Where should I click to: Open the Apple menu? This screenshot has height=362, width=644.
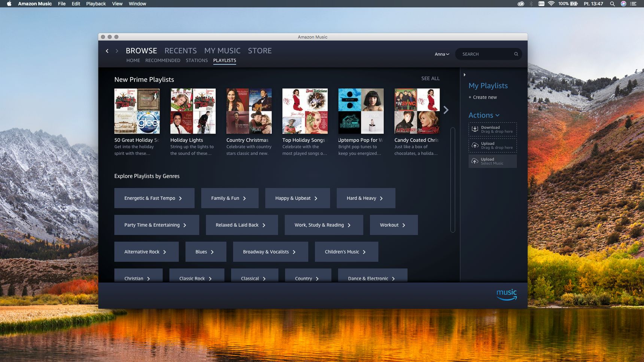pos(9,4)
